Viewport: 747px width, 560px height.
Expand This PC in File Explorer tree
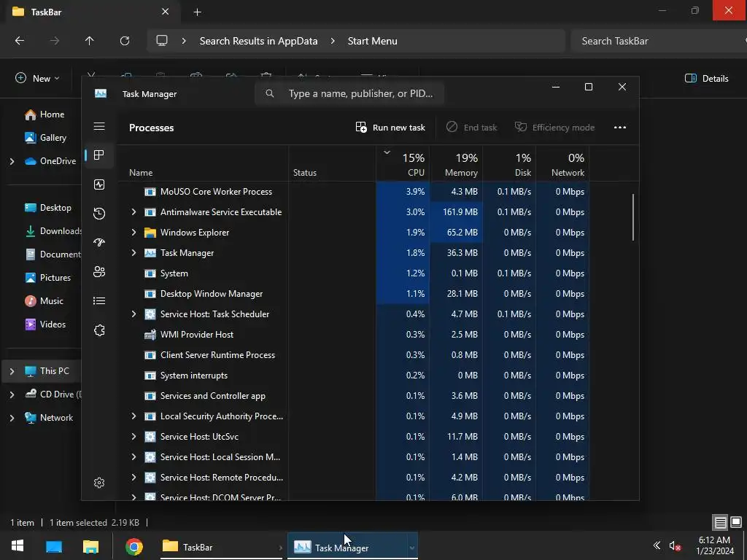pos(12,371)
